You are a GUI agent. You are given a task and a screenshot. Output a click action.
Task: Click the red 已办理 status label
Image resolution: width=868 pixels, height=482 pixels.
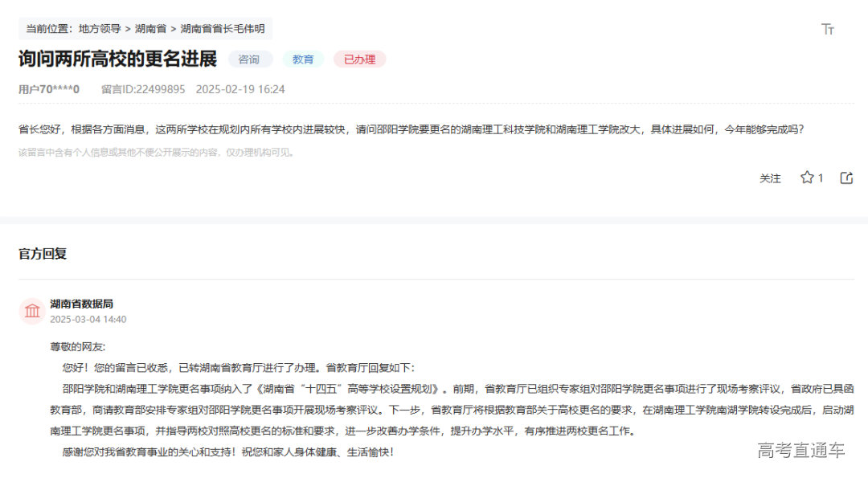pos(358,59)
